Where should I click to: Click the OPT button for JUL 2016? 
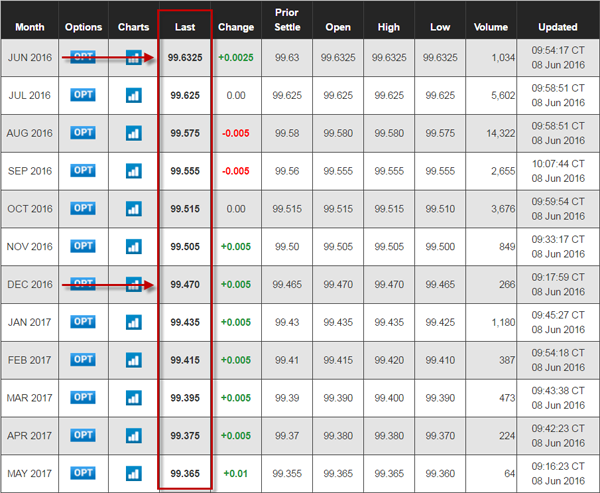pyautogui.click(x=83, y=95)
